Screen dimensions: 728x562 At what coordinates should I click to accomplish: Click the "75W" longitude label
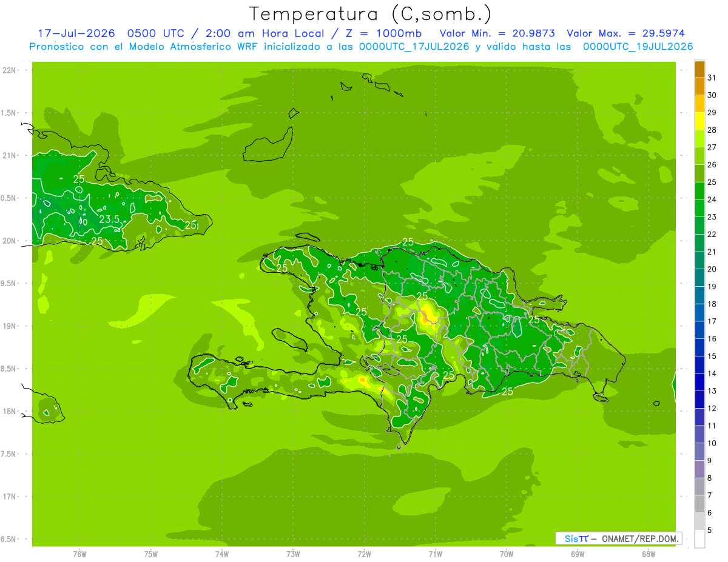[151, 554]
